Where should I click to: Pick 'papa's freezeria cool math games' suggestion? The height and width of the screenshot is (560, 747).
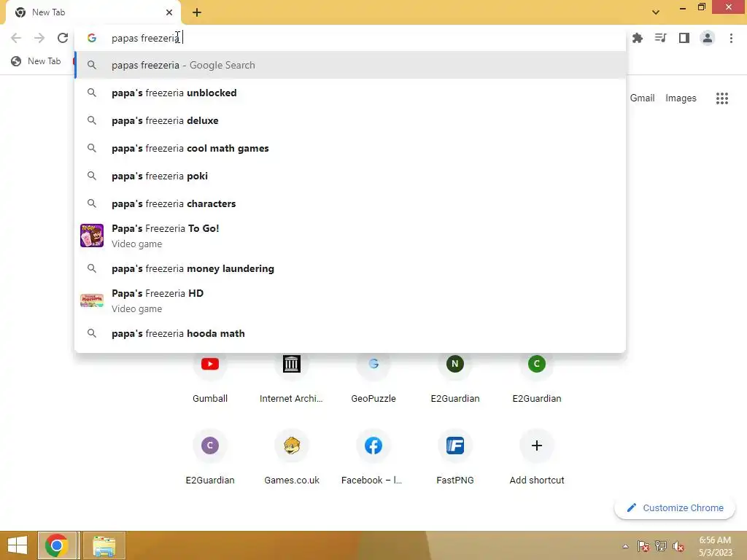[350, 148]
